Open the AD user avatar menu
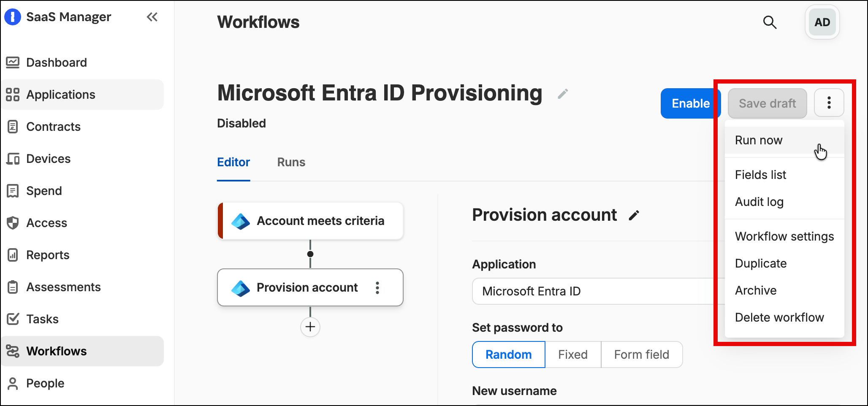This screenshot has height=406, width=868. tap(822, 22)
